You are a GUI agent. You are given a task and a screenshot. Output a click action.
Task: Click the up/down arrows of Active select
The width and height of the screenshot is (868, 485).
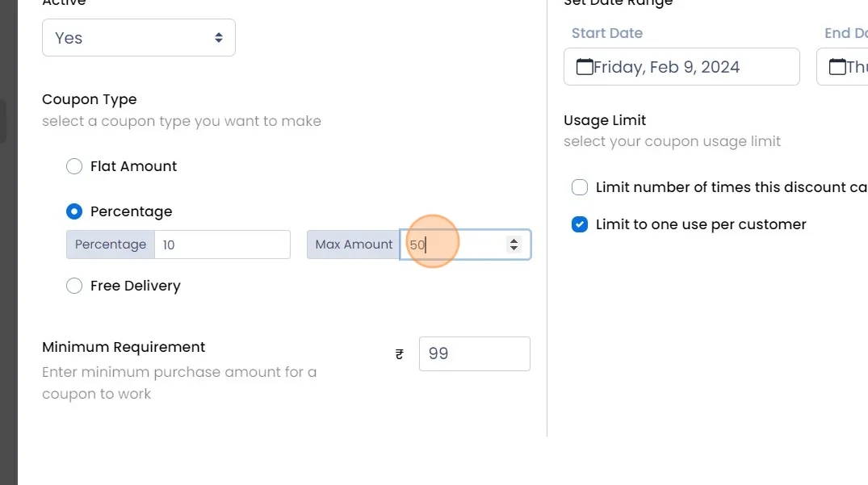219,38
